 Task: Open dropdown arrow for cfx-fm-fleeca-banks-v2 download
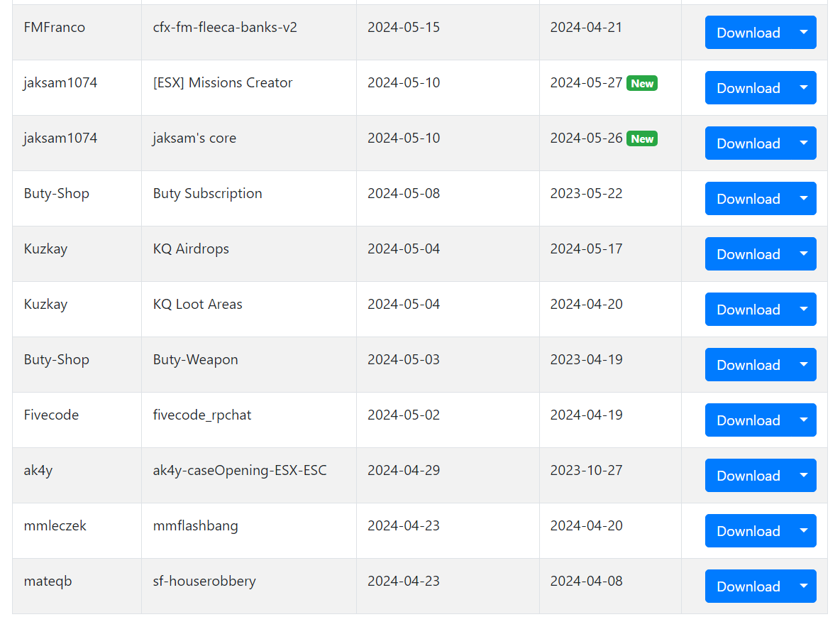click(x=804, y=33)
